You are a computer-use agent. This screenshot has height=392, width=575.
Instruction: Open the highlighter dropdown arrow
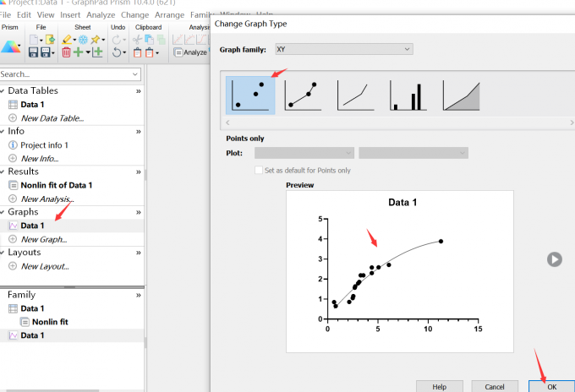pos(74,40)
